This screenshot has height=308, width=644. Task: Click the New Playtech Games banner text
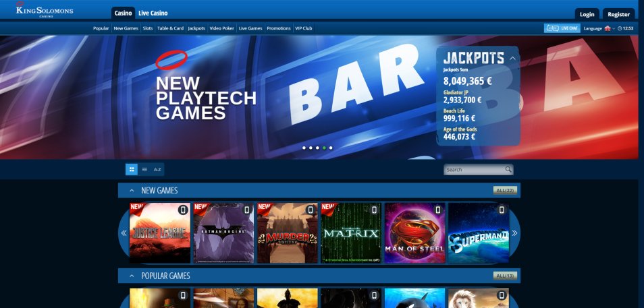click(206, 98)
